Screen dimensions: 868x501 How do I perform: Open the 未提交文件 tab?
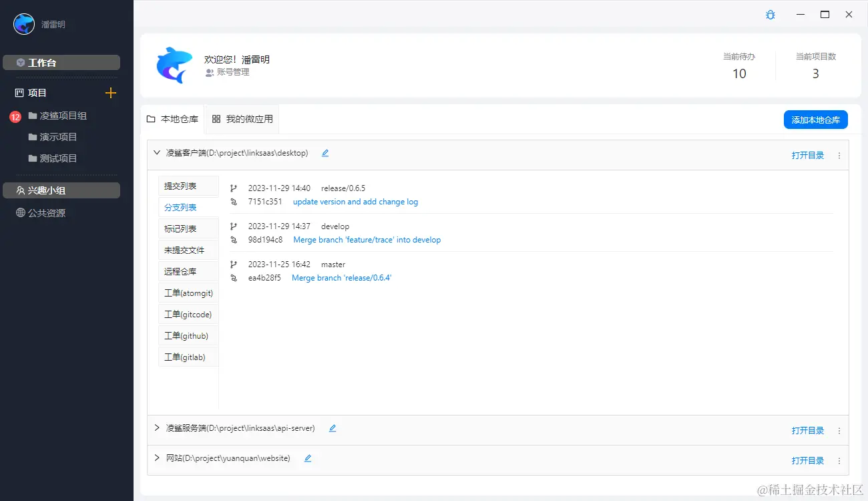(188, 251)
